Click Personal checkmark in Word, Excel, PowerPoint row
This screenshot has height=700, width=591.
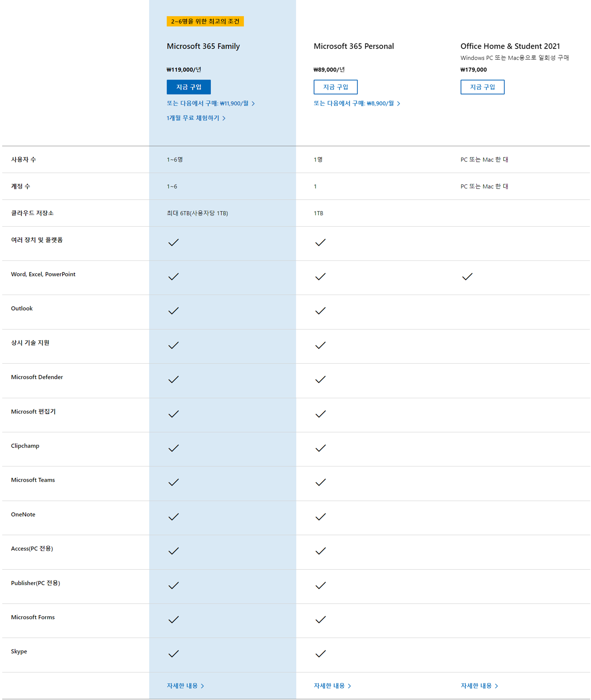tap(320, 277)
